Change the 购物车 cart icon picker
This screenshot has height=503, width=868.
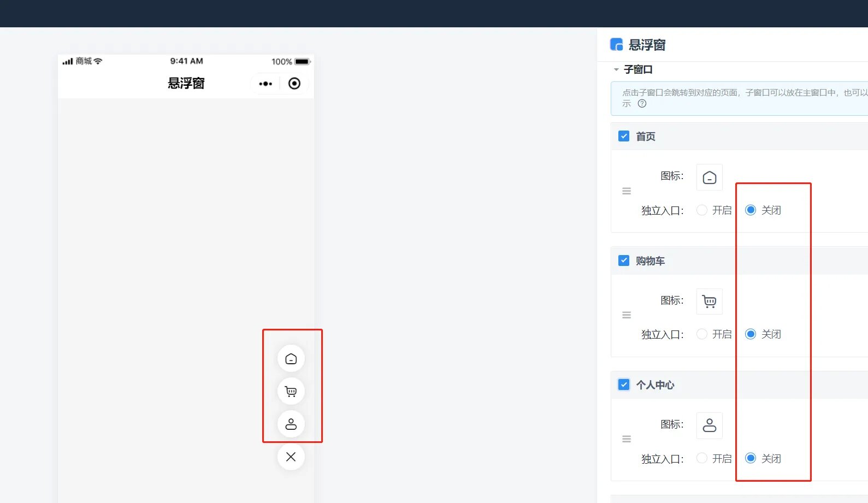709,301
